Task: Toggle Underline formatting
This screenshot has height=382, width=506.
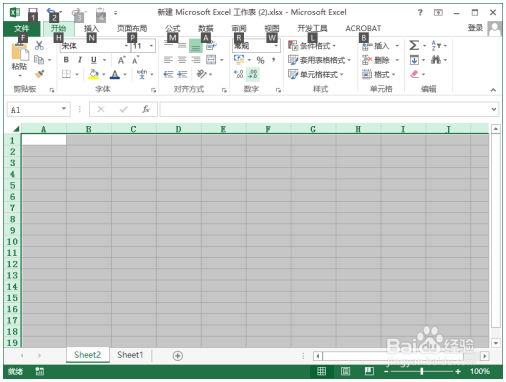Action: (94, 60)
